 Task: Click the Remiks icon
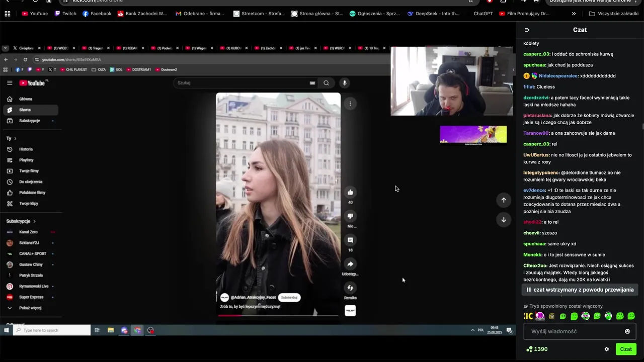click(x=350, y=288)
